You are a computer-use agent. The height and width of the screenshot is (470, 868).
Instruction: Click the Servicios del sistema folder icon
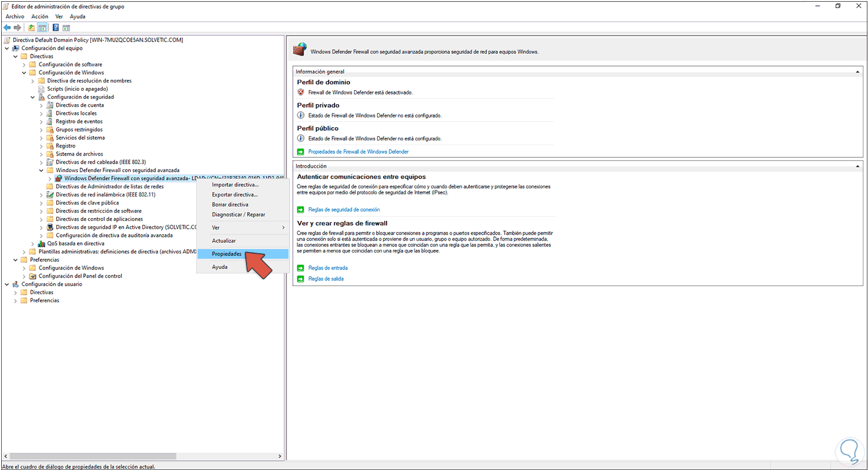pyautogui.click(x=50, y=138)
